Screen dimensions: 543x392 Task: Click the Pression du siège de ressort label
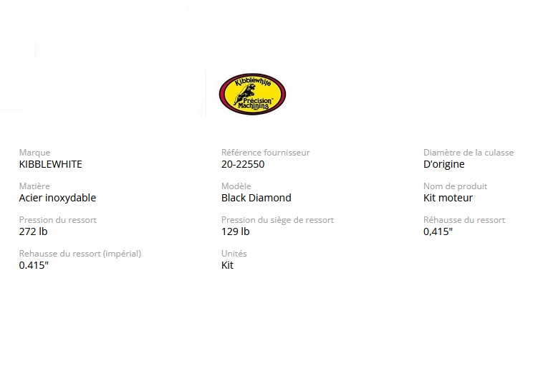[x=277, y=220]
